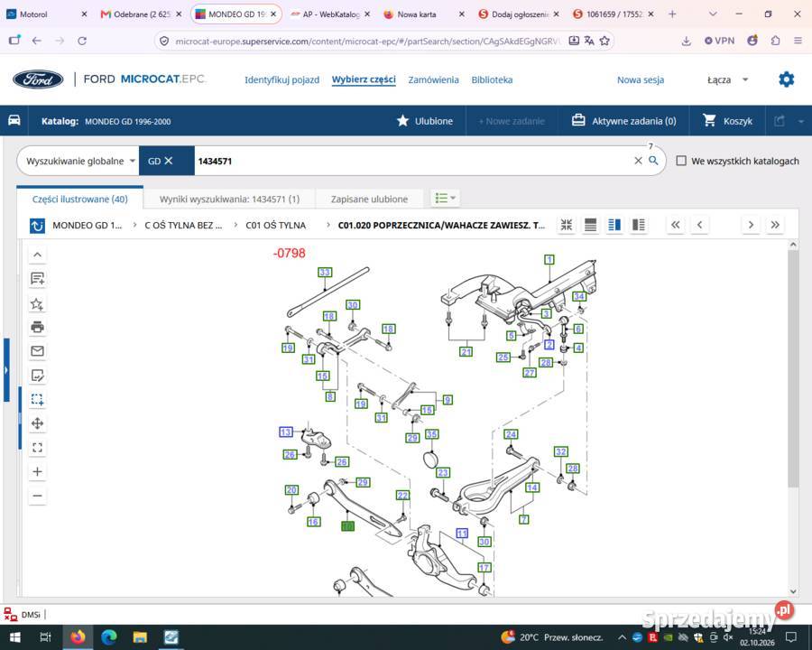The height and width of the screenshot is (650, 812).
Task: Open the shopping cart Koszyk
Action: coord(727,121)
